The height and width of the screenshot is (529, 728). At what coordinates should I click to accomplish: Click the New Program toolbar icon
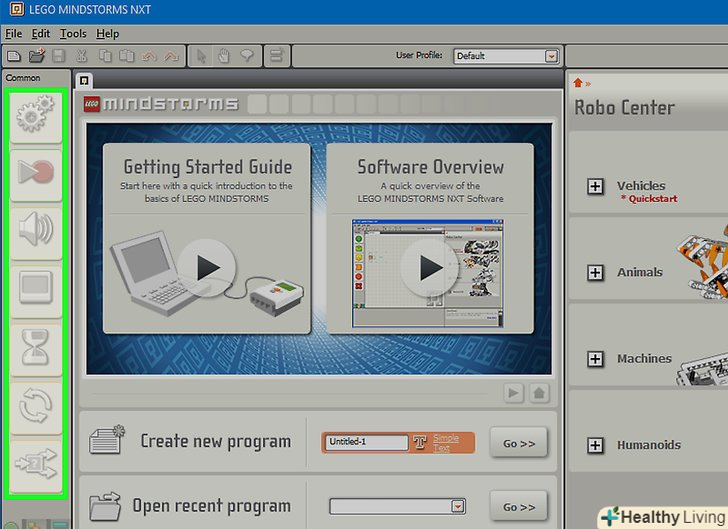click(x=14, y=56)
